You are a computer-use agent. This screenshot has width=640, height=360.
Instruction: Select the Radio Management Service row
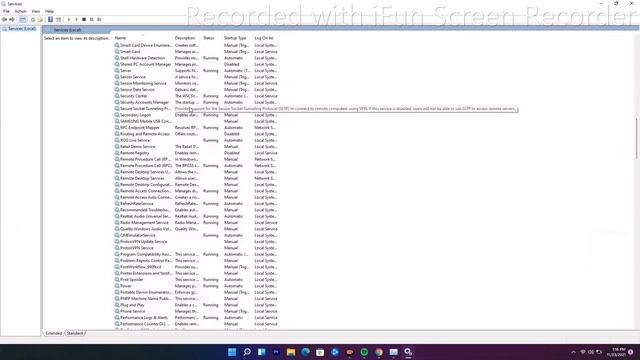[196, 222]
